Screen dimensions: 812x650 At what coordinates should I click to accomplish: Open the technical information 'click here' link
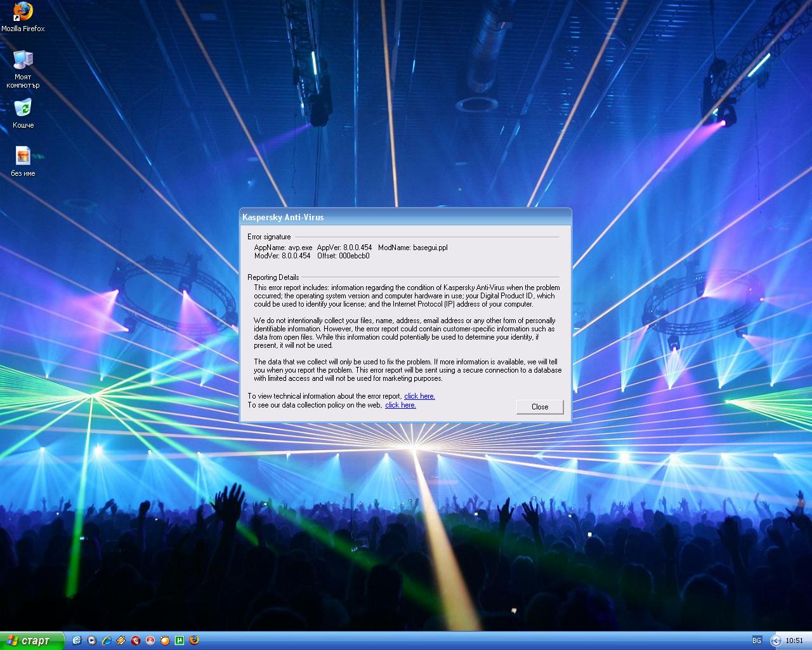click(x=419, y=396)
